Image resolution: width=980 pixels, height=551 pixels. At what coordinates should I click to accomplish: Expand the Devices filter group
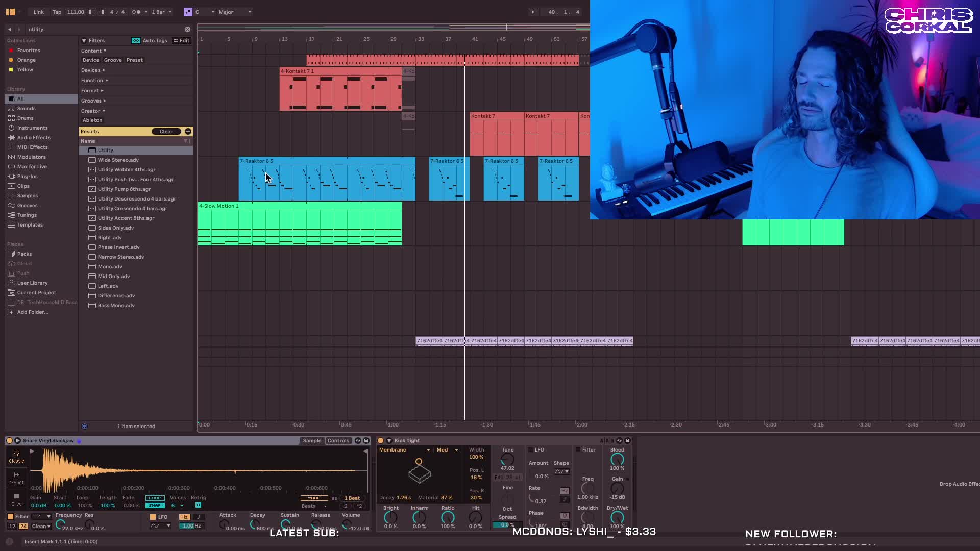pyautogui.click(x=93, y=70)
